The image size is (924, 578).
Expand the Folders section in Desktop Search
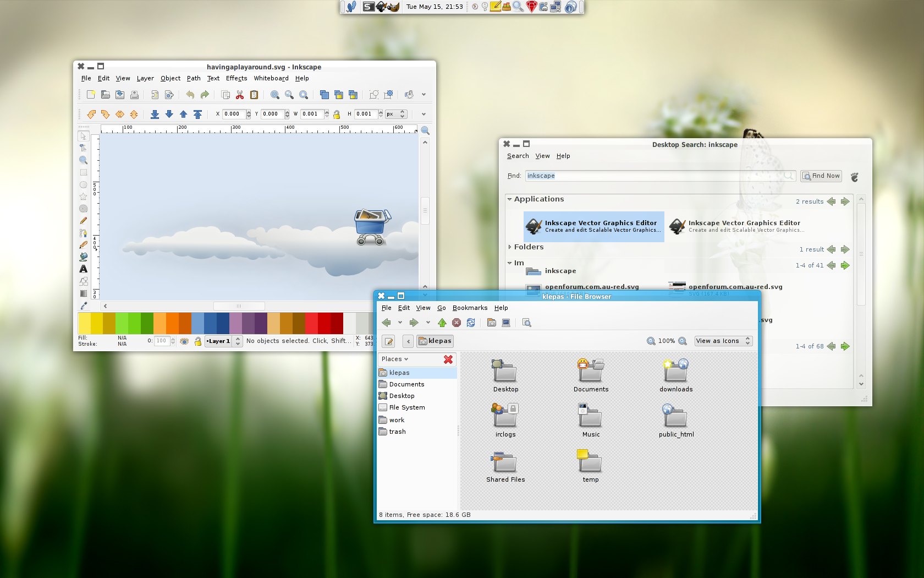tap(510, 247)
